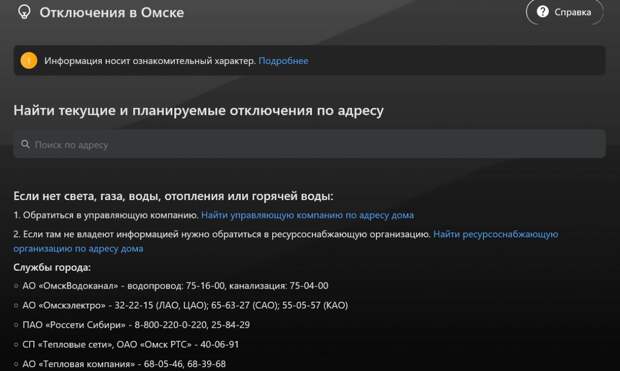The image size is (620, 371).
Task: Click the information notice banner
Action: (309, 61)
